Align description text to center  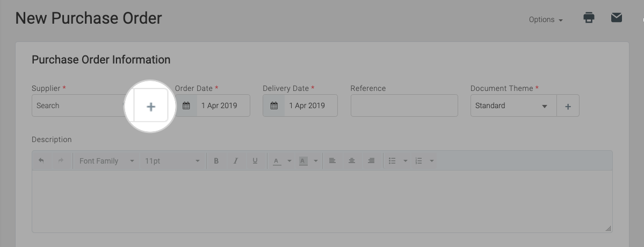click(x=352, y=161)
